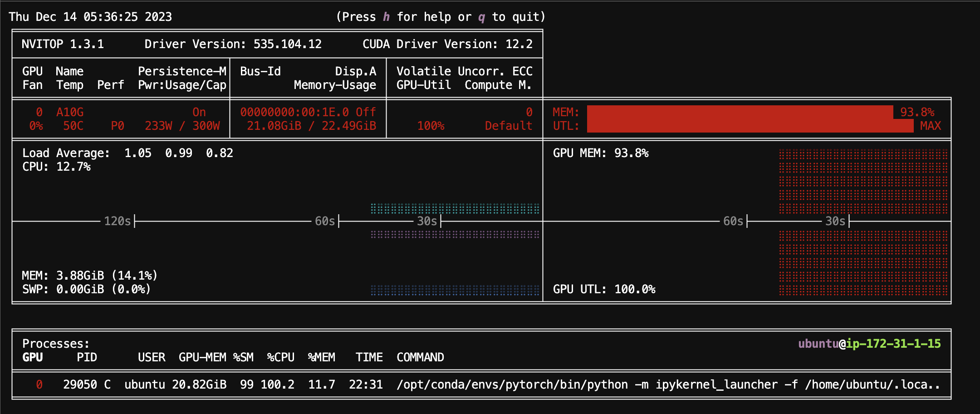Image resolution: width=980 pixels, height=414 pixels.
Task: Click the TIME column header
Action: click(x=369, y=357)
